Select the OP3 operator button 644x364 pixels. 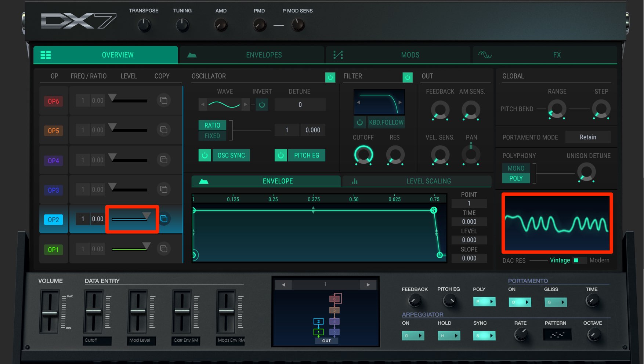[53, 190]
